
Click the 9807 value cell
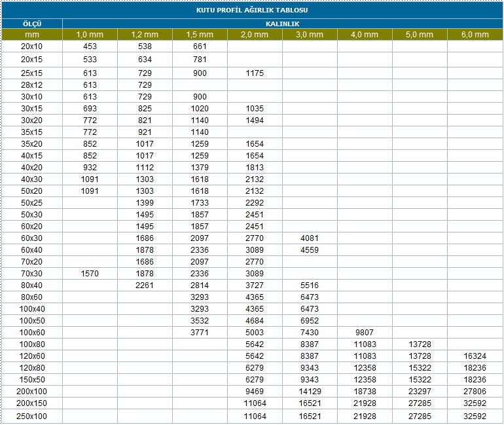(365, 333)
